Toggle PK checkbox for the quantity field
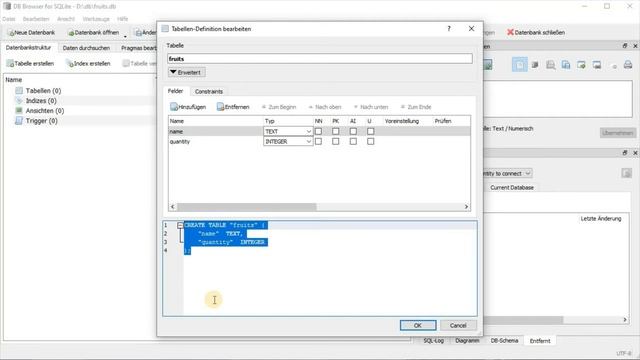The image size is (640, 360). click(336, 141)
